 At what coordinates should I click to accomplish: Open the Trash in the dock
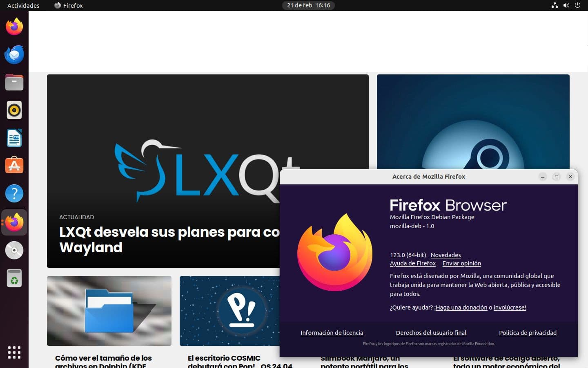(x=14, y=278)
